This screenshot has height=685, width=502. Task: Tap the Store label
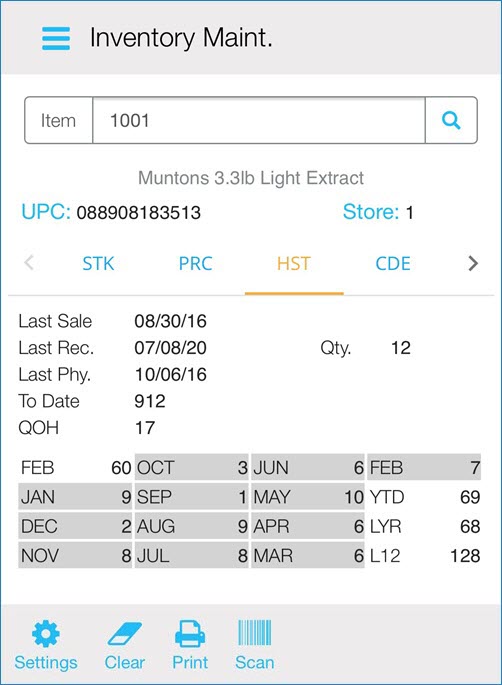[370, 212]
